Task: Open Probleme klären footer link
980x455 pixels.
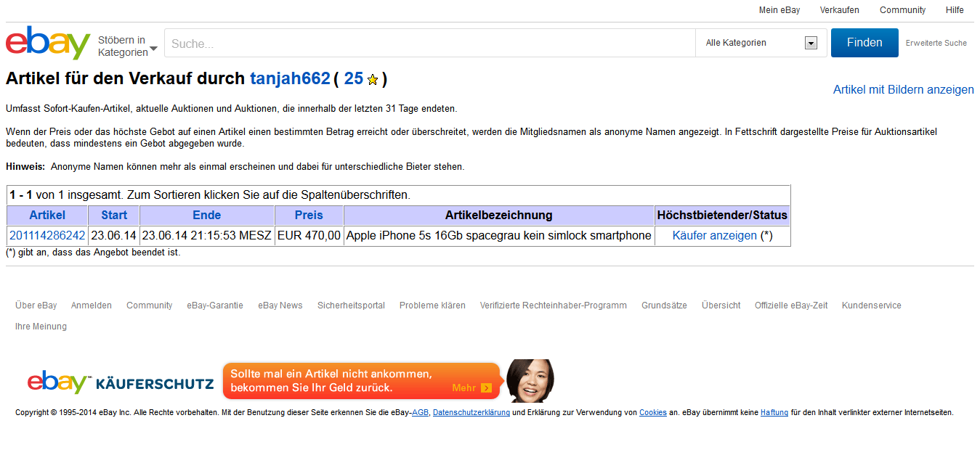Action: pyautogui.click(x=432, y=306)
